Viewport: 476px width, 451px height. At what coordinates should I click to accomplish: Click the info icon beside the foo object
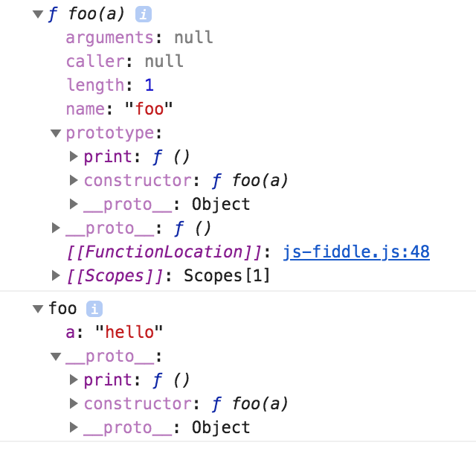point(94,308)
